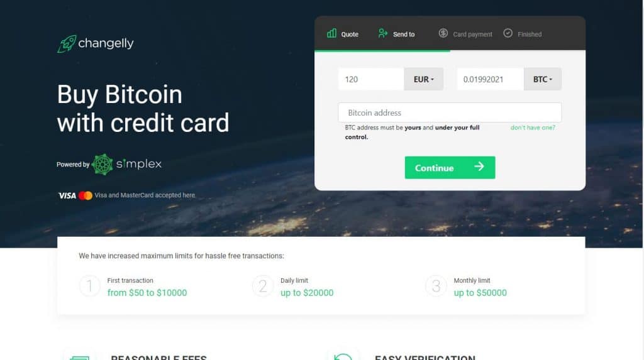Click the green step progress bar
Image resolution: width=644 pixels, height=360 pixels.
coord(382,51)
